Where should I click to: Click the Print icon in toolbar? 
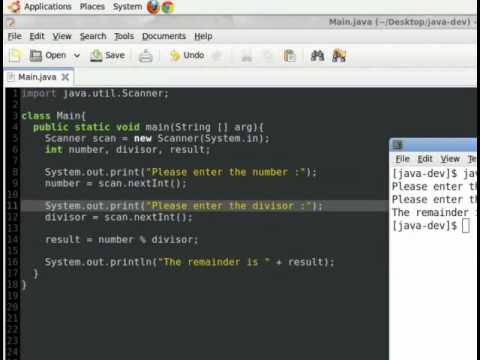point(146,56)
